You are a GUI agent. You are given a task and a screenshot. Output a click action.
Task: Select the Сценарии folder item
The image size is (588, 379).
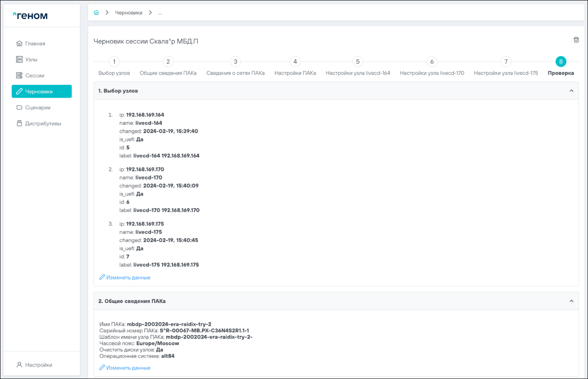tap(37, 108)
